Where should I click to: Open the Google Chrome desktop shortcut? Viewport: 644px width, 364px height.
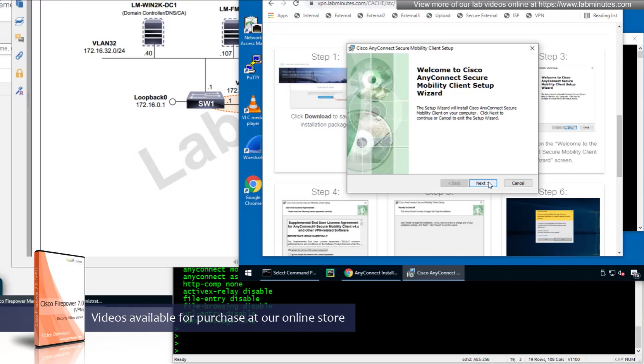[x=253, y=190]
